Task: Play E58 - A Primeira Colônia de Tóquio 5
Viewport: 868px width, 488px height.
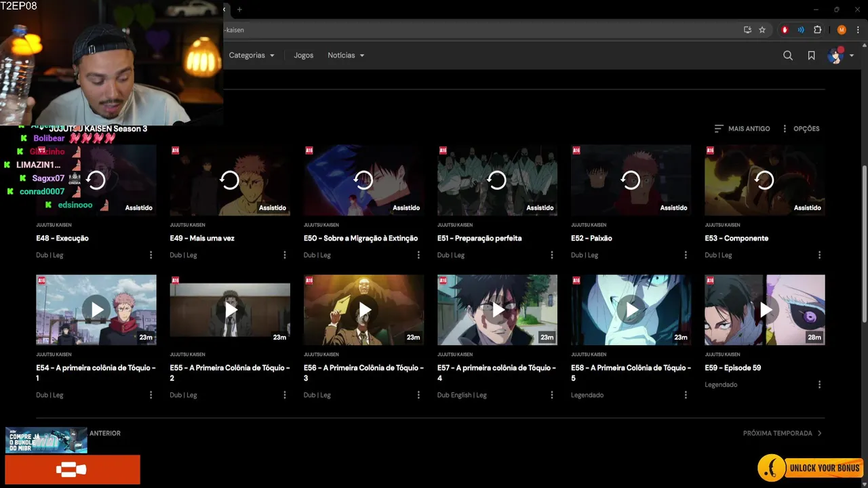Action: pos(631,310)
